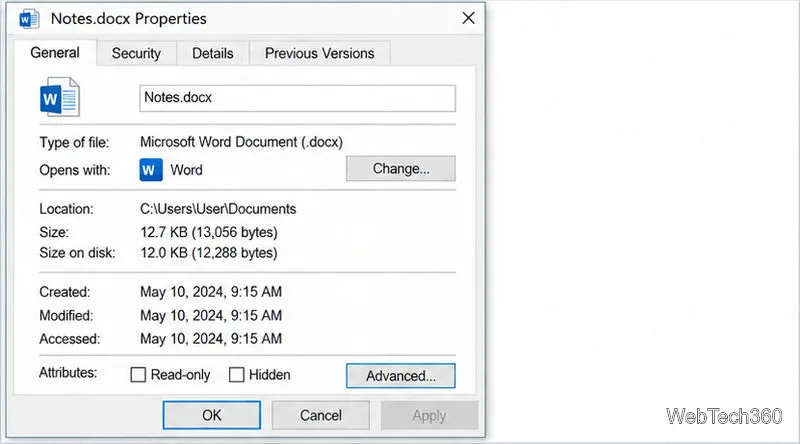Click the Type of file label

coord(74,142)
